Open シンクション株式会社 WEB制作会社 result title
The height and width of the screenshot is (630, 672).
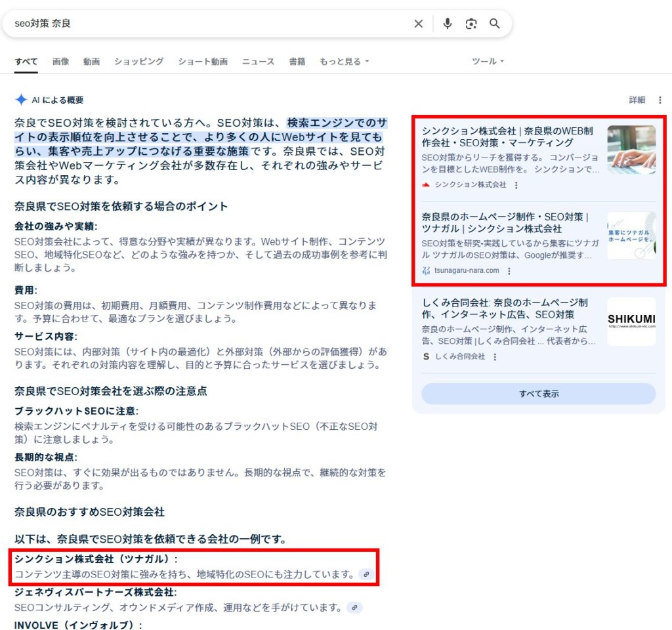[x=508, y=136]
